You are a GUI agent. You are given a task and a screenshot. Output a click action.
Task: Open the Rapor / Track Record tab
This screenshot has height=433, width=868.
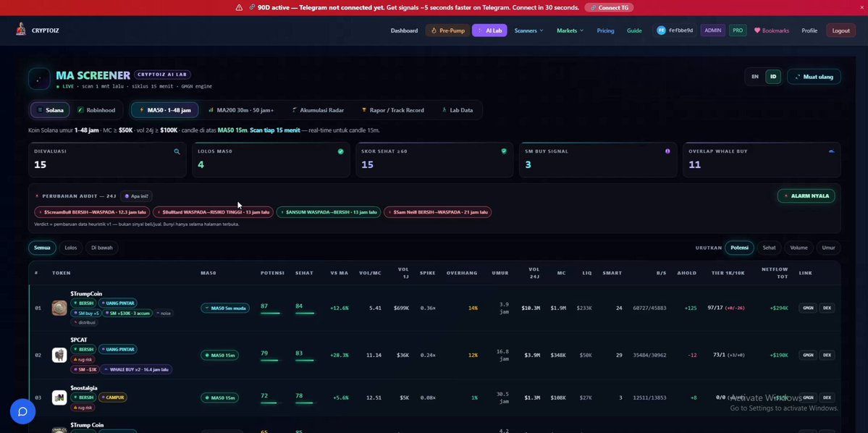tap(393, 110)
